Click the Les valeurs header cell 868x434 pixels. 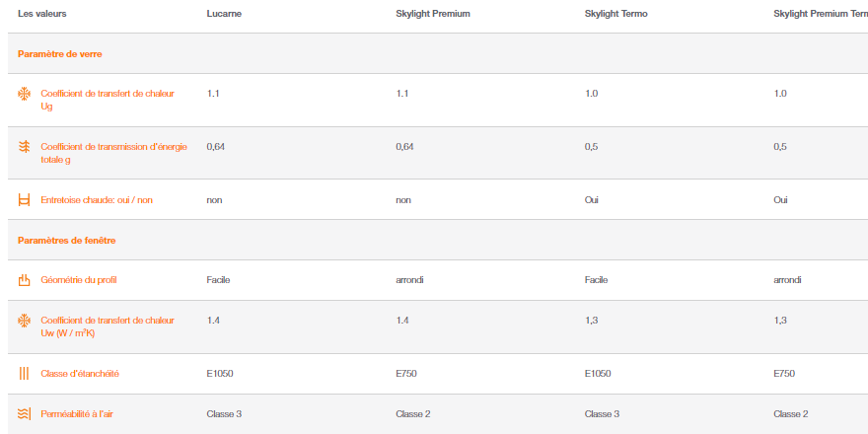(42, 14)
